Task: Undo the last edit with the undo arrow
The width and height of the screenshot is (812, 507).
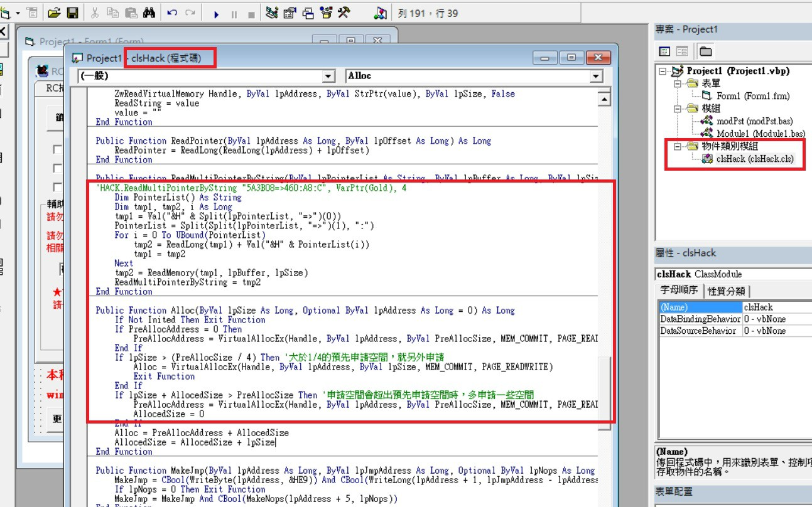Action: pos(172,13)
